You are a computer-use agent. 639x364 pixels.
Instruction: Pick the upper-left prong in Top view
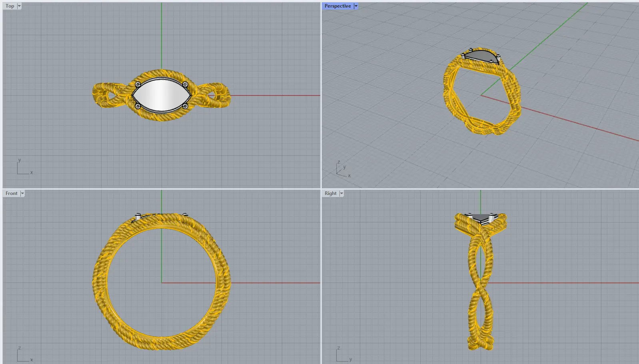(x=138, y=84)
